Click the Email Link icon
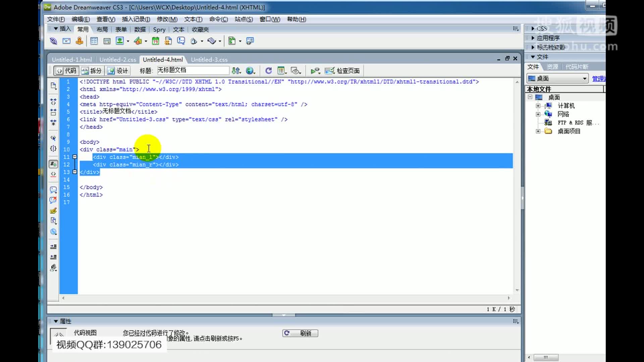This screenshot has width=644, height=362. (x=66, y=41)
